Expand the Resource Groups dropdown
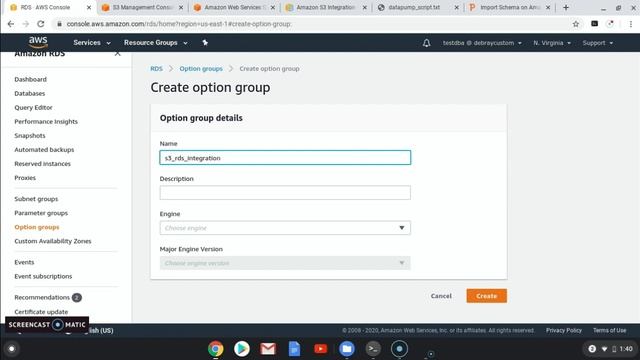Viewport: 640px width, 360px height. click(x=156, y=42)
